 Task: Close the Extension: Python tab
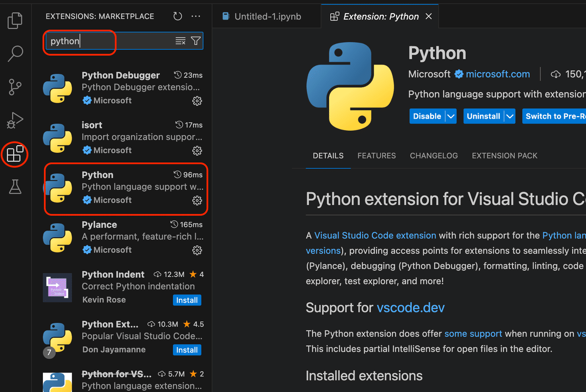click(x=429, y=16)
